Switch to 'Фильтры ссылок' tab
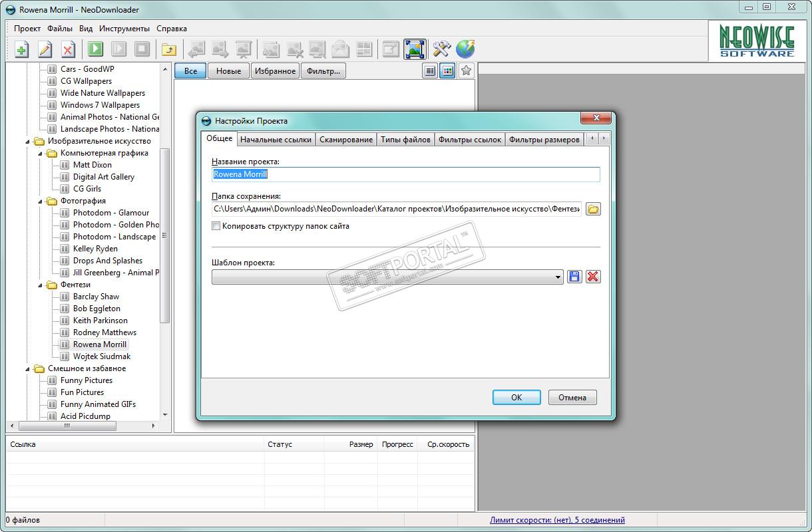Image resolution: width=812 pixels, height=532 pixels. [x=470, y=140]
